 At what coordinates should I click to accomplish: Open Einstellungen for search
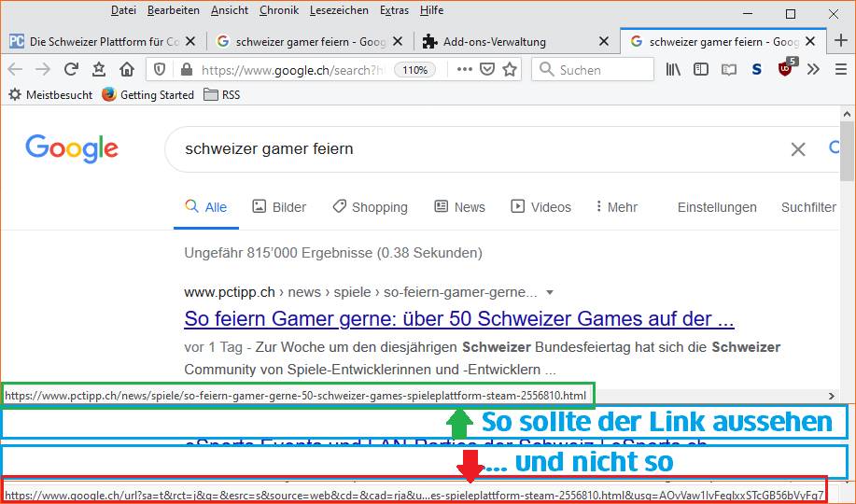click(717, 207)
